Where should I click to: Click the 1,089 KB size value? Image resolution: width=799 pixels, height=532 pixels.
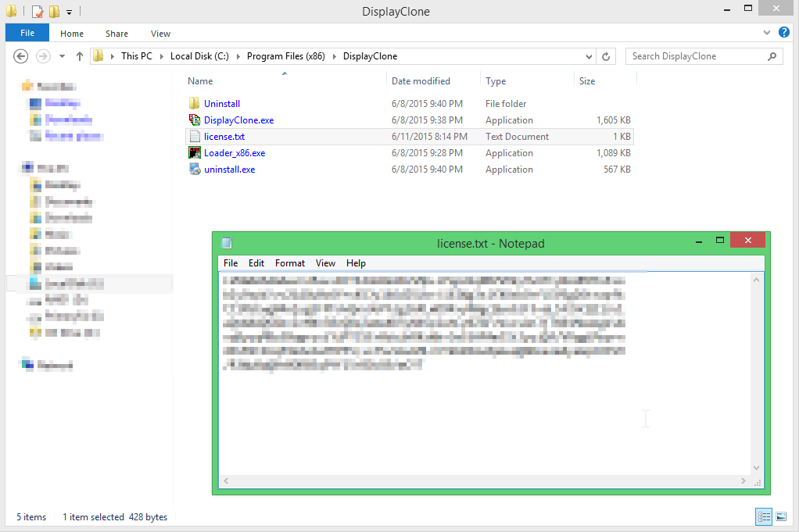tap(614, 153)
